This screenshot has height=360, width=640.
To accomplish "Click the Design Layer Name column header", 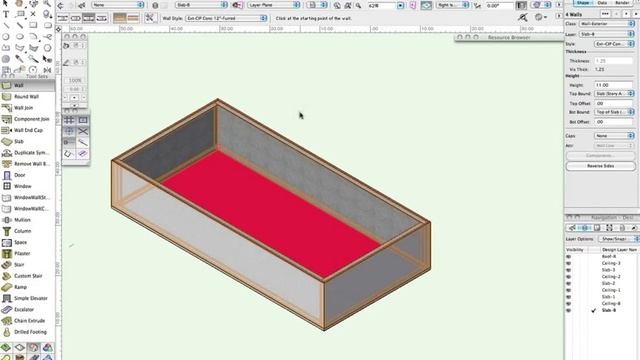I will [x=619, y=249].
